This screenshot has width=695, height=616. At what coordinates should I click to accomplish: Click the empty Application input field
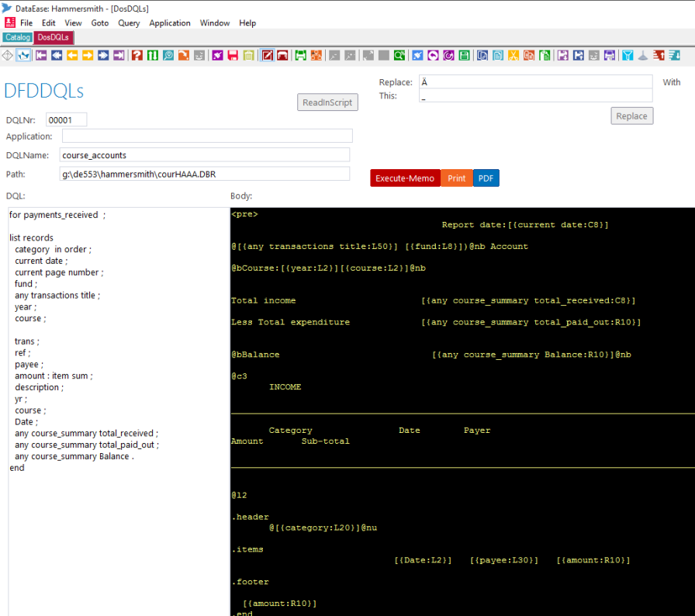tap(207, 136)
